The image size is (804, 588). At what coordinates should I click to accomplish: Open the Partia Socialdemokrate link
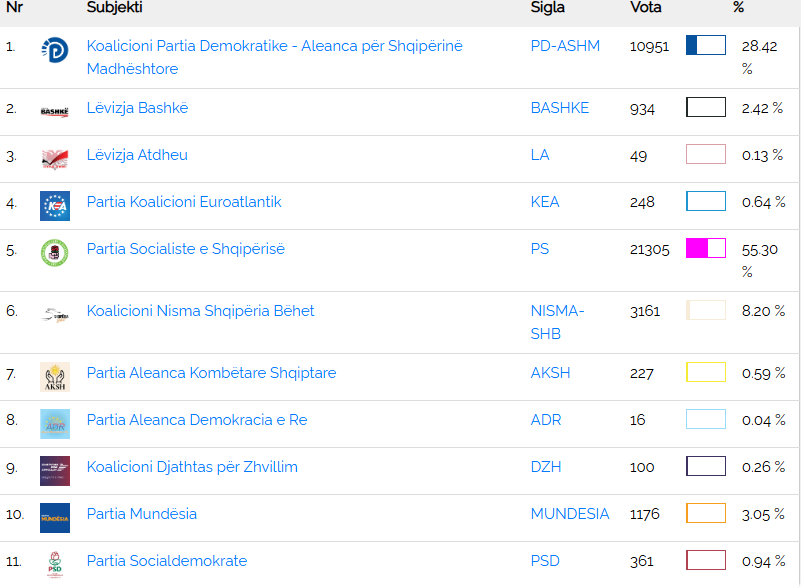click(x=166, y=561)
